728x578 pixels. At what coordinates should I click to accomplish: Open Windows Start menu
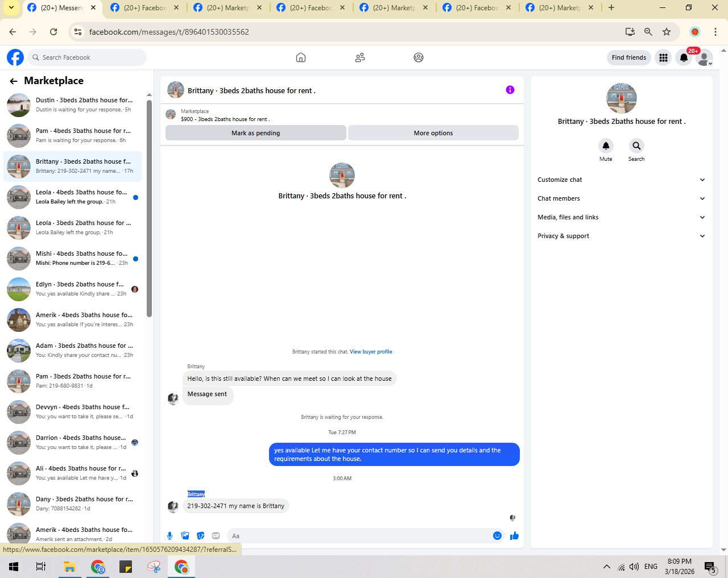click(14, 567)
